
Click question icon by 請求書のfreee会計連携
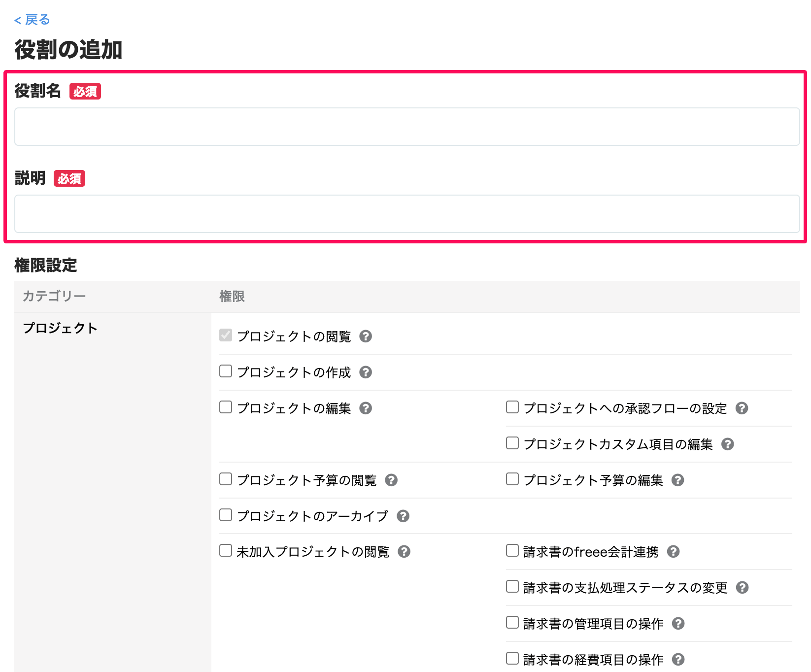point(674,551)
